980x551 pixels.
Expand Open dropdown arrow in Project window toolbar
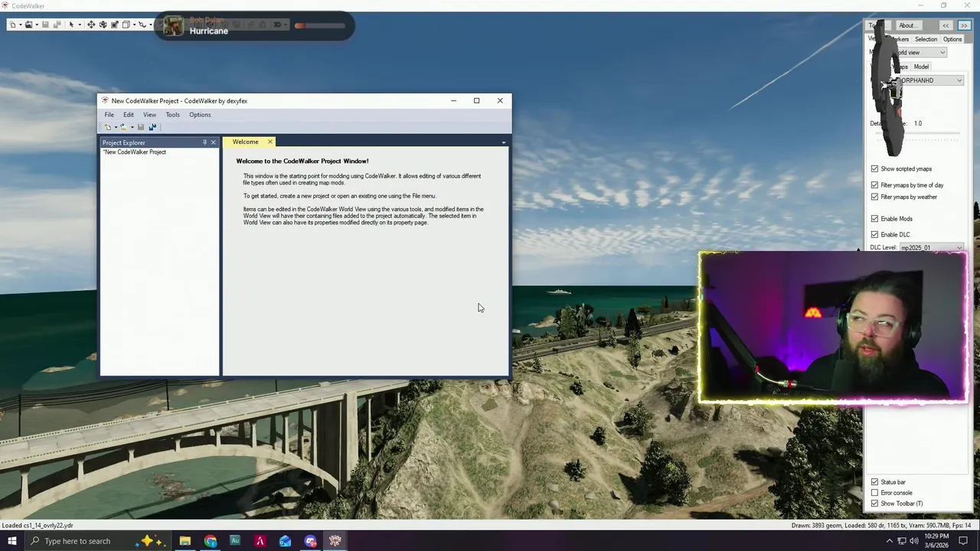coord(132,127)
